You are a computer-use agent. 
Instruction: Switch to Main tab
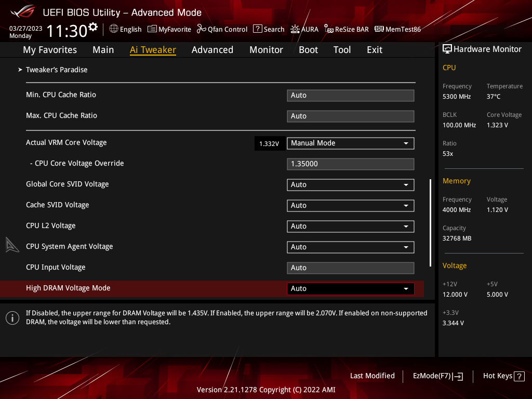(103, 50)
